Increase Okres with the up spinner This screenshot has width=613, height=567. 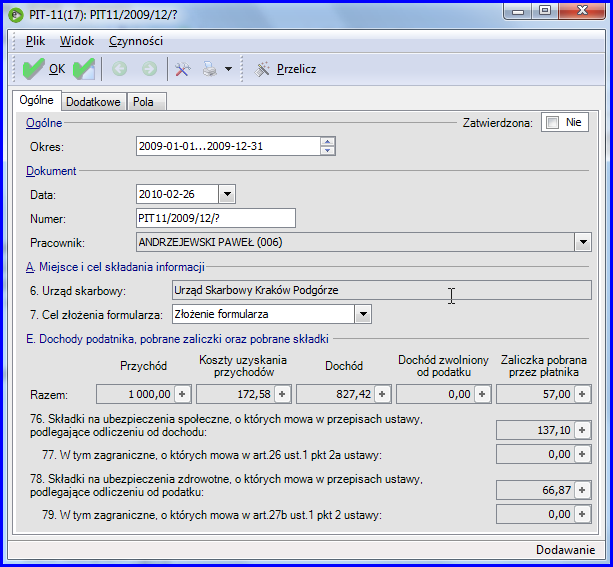[328, 142]
